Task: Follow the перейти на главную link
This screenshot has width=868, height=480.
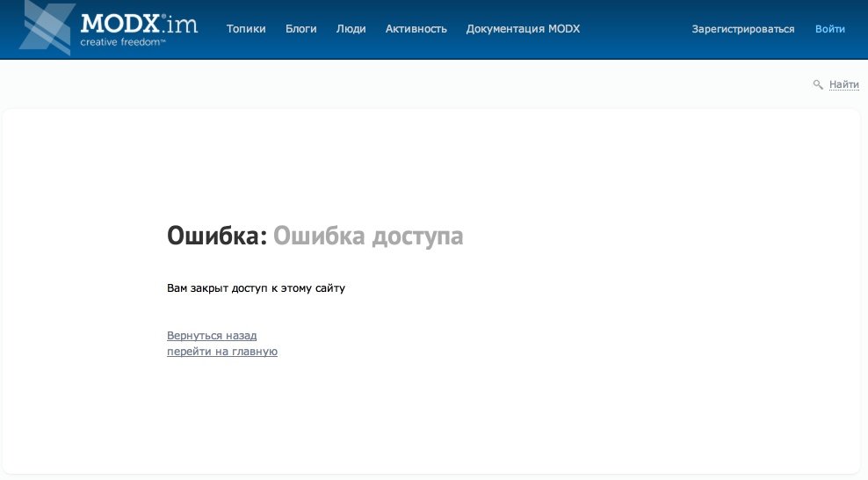Action: coord(222,351)
